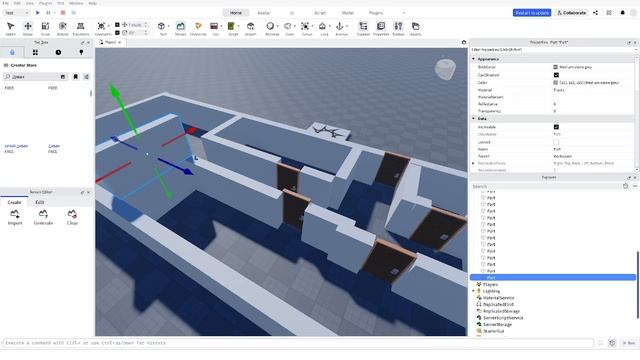
Task: Open the Color tool dropdown arrow
Action: coord(295,26)
